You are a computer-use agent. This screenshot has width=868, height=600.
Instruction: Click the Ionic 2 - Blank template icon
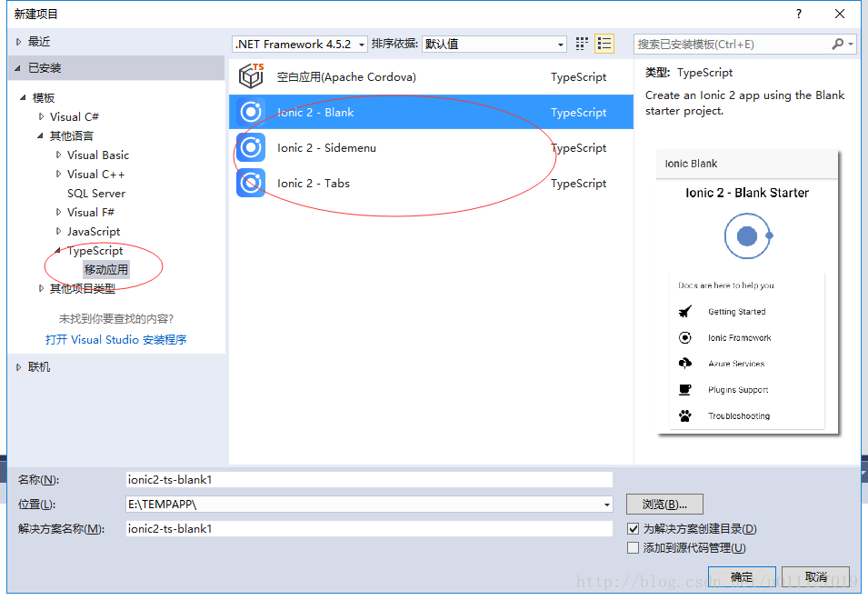(x=251, y=112)
